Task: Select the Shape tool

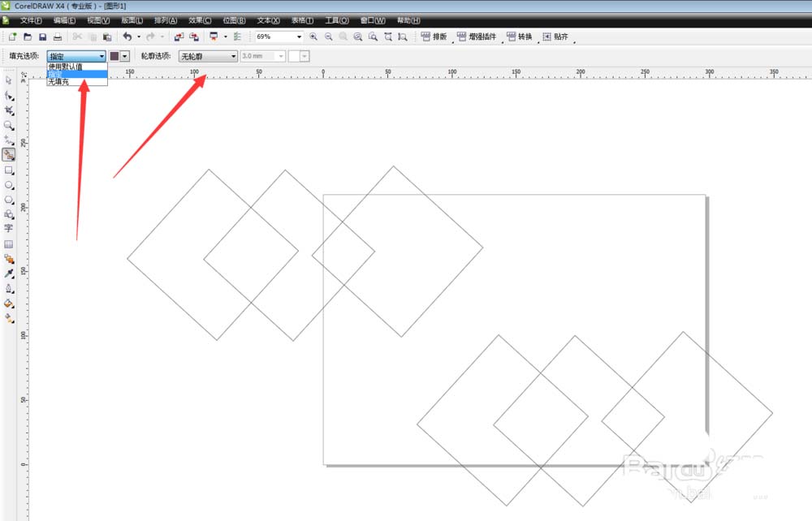Action: tap(9, 96)
